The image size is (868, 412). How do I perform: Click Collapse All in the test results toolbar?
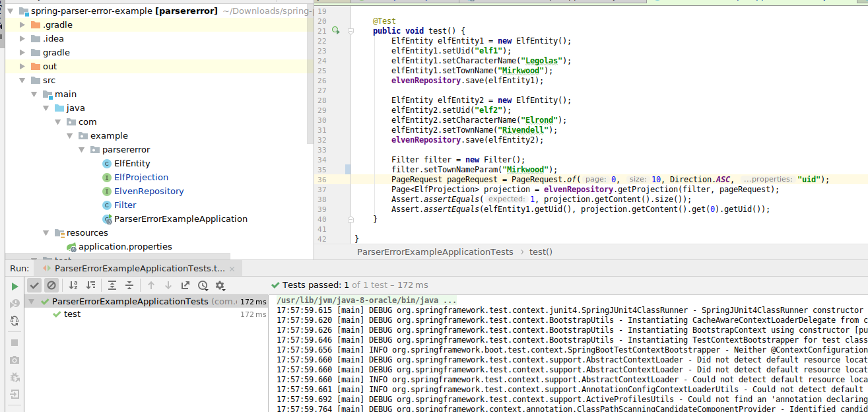[130, 285]
